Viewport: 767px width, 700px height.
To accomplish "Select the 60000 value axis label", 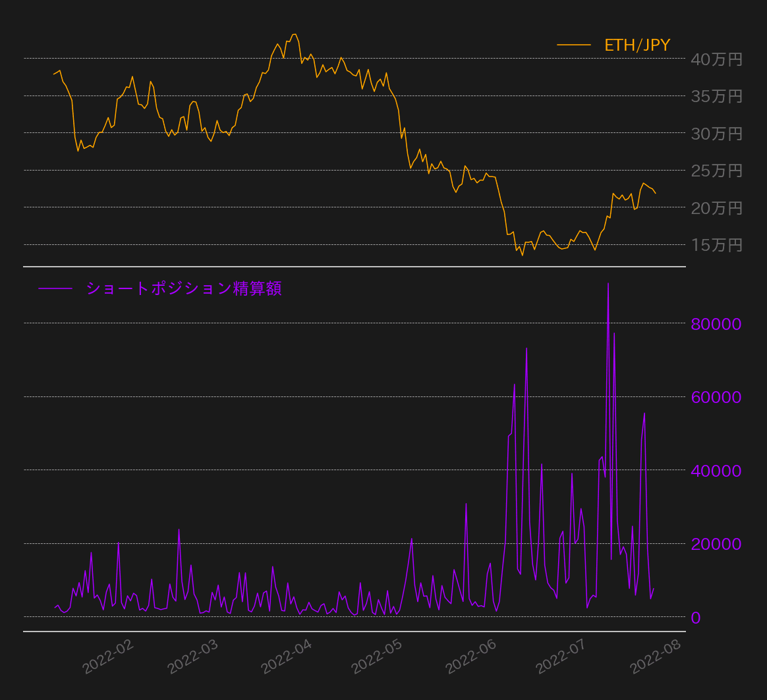I will pos(716,398).
